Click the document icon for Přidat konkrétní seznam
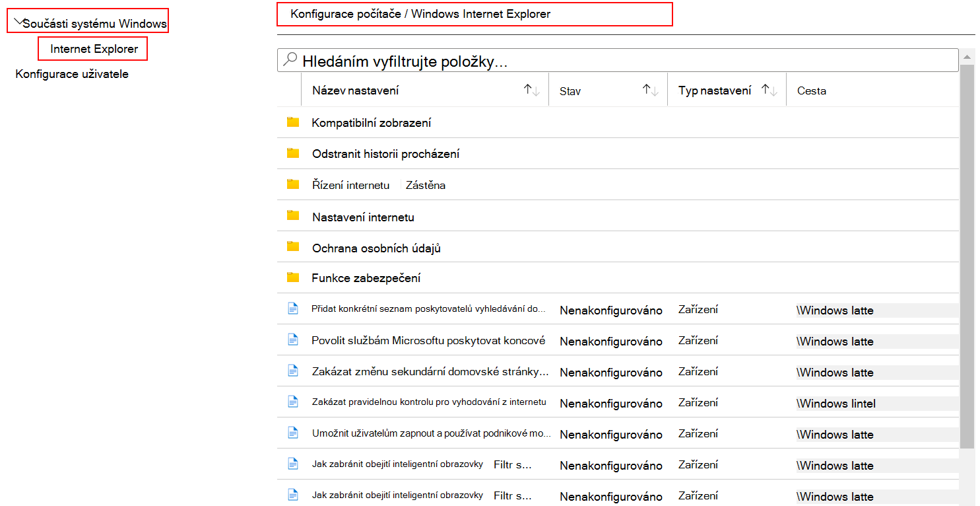 pyautogui.click(x=293, y=308)
